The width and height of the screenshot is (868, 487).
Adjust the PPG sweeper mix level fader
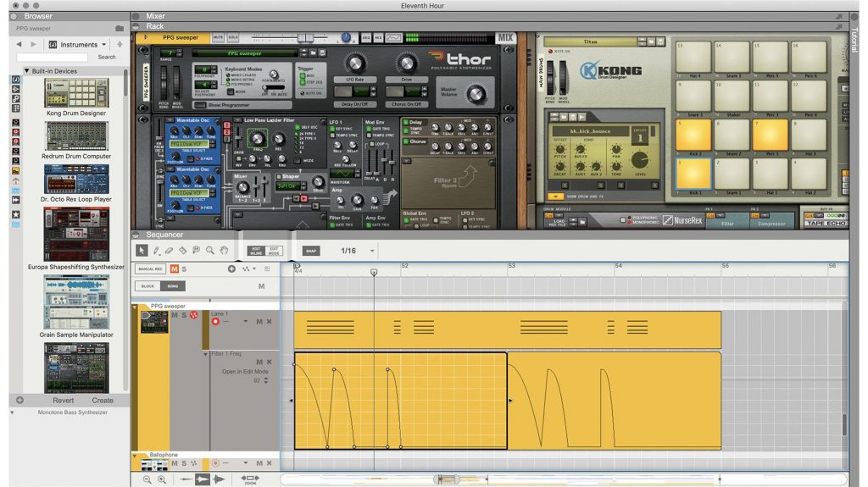pyautogui.click(x=305, y=37)
